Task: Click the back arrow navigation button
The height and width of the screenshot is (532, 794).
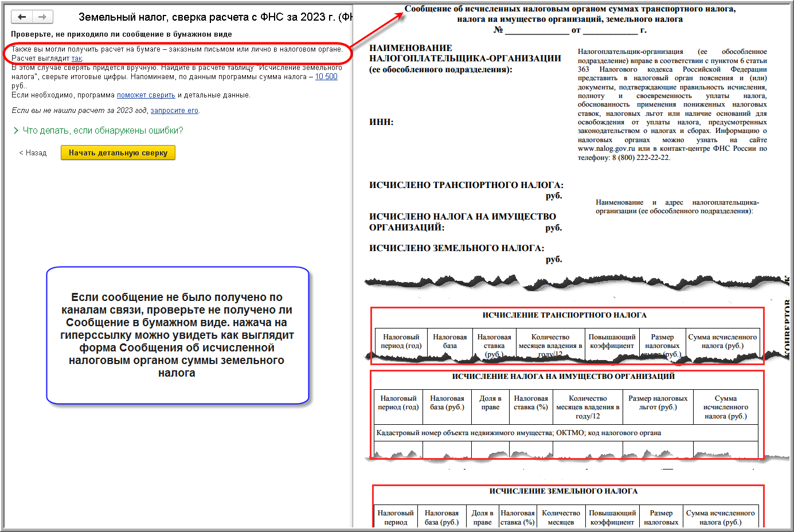Action: (x=22, y=17)
